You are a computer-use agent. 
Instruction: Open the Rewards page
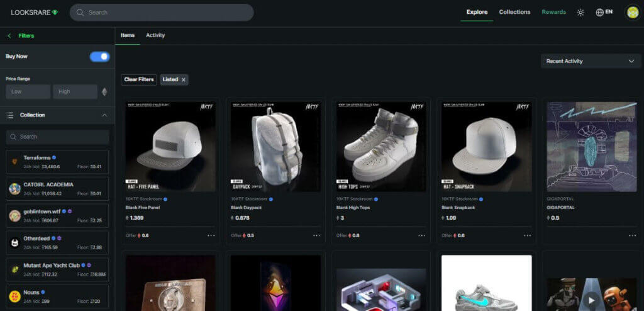(x=553, y=13)
